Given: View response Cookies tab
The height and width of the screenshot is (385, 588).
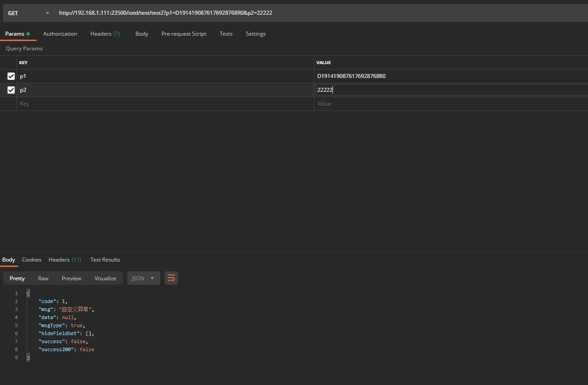Looking at the screenshot, I should click(32, 260).
